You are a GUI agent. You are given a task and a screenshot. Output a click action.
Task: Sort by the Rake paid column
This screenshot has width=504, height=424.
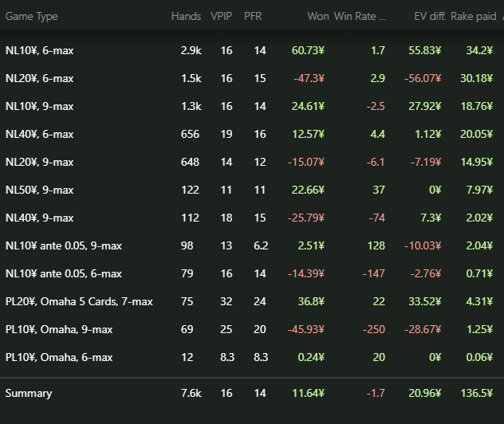[x=473, y=16]
